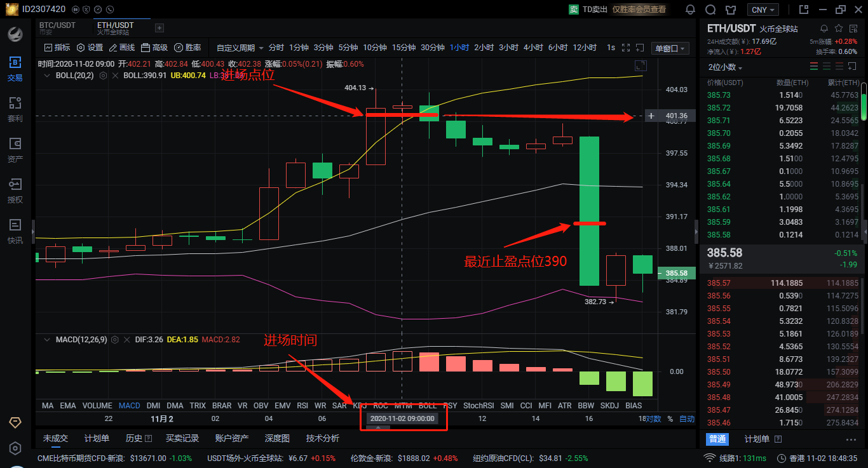
Task: Open the 深度图 depth chart tab
Action: [x=277, y=438]
